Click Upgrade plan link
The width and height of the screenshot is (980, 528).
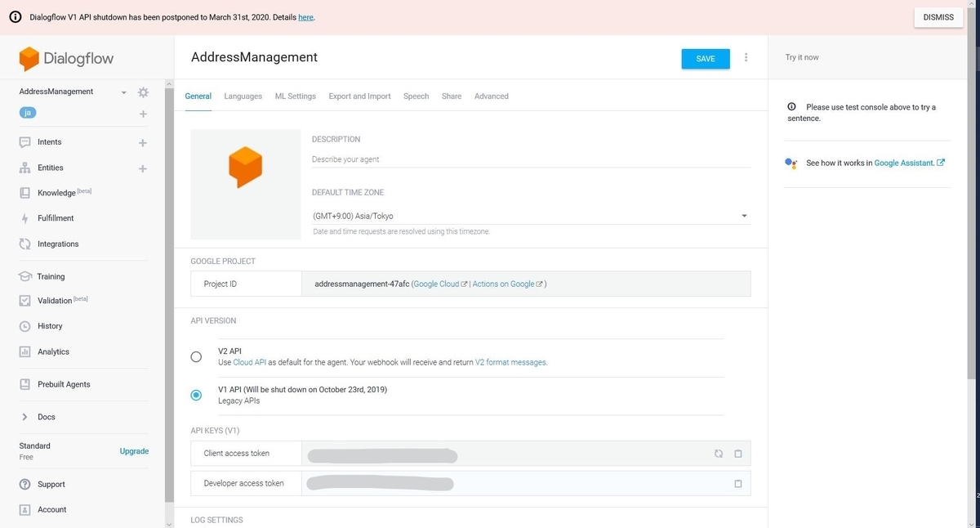coord(134,451)
